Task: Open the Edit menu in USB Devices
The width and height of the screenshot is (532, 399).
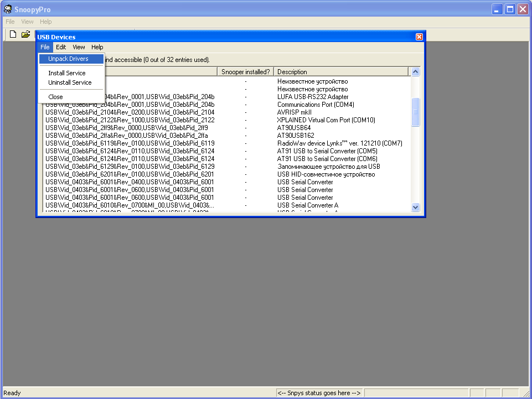Action: click(61, 47)
